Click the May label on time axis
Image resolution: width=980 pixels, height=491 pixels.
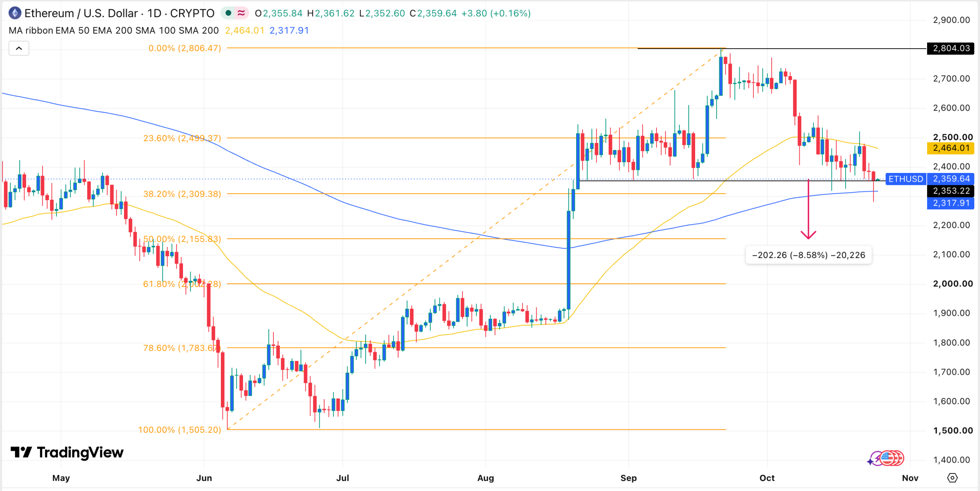(61, 478)
